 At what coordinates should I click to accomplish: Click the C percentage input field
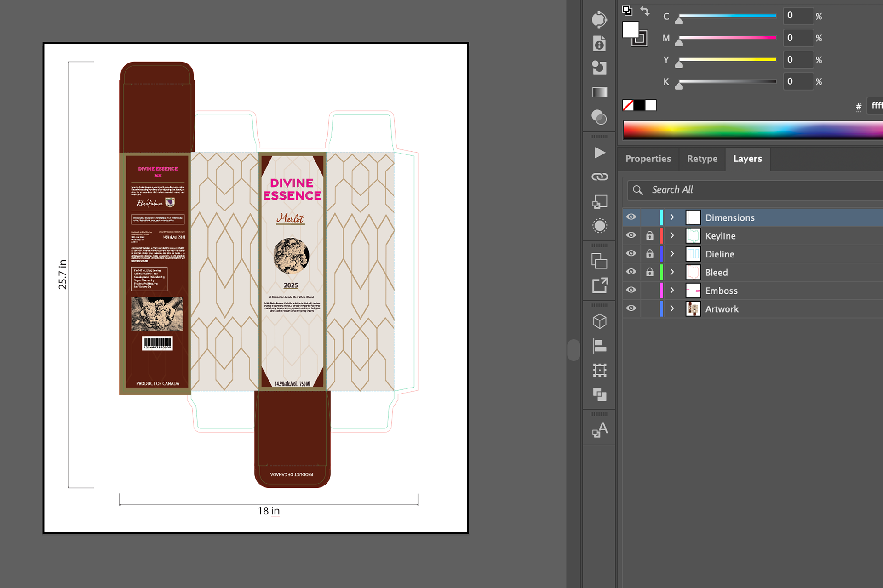(x=798, y=16)
